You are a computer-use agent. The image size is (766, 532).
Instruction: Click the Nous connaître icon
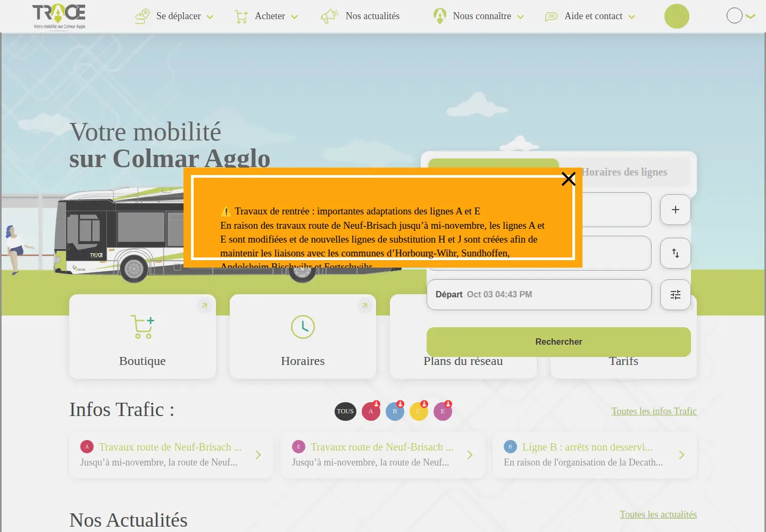point(440,16)
